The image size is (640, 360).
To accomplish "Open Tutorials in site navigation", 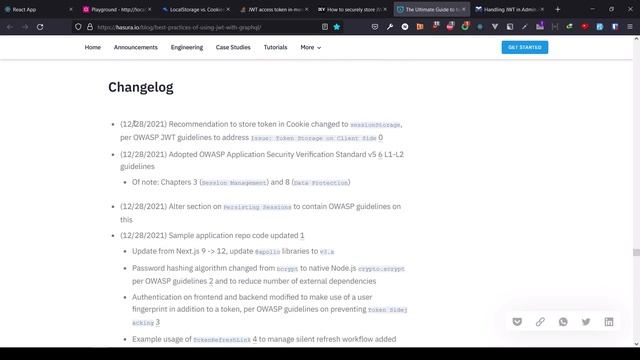I will click(x=276, y=47).
